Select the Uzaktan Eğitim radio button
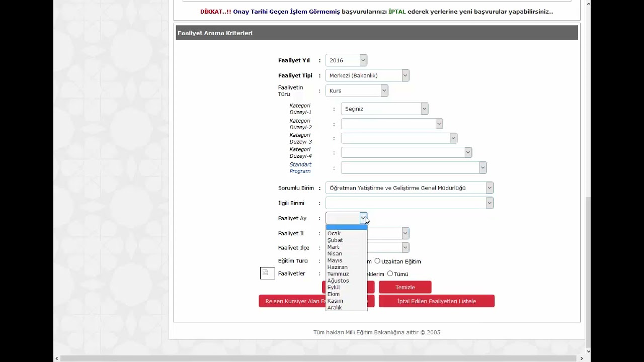The height and width of the screenshot is (362, 644). point(377,261)
